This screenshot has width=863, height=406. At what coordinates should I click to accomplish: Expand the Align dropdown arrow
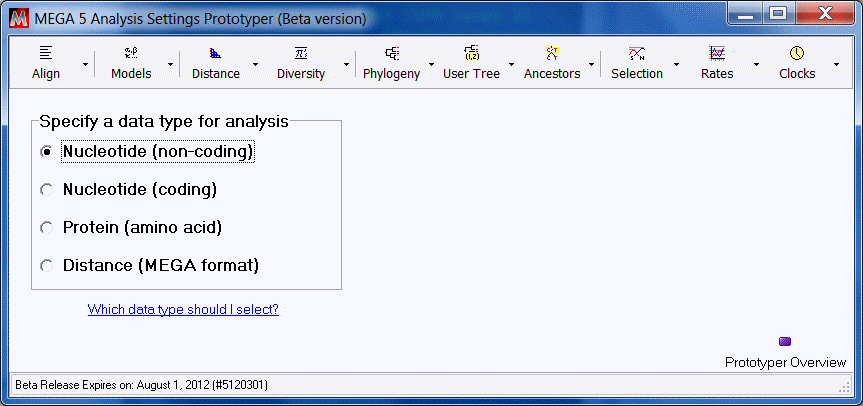(85, 64)
